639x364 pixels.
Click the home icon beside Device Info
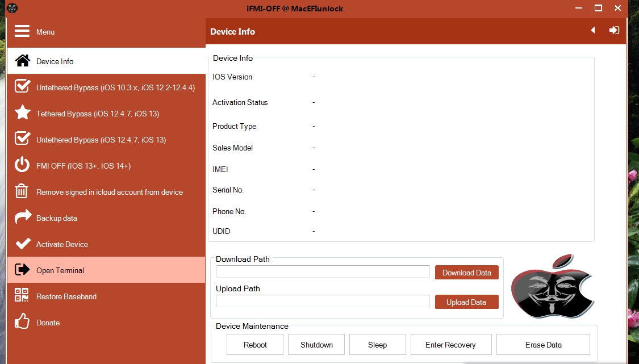coord(22,61)
